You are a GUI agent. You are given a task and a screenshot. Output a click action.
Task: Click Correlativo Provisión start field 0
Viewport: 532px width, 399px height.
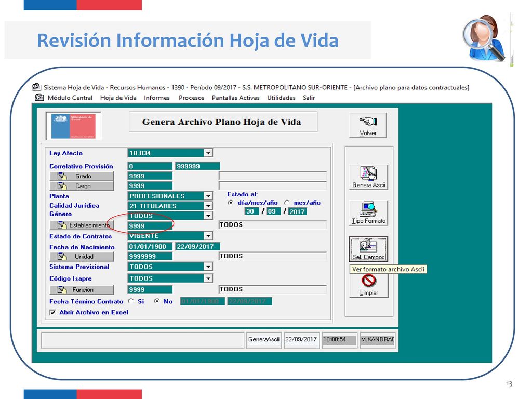pyautogui.click(x=150, y=166)
